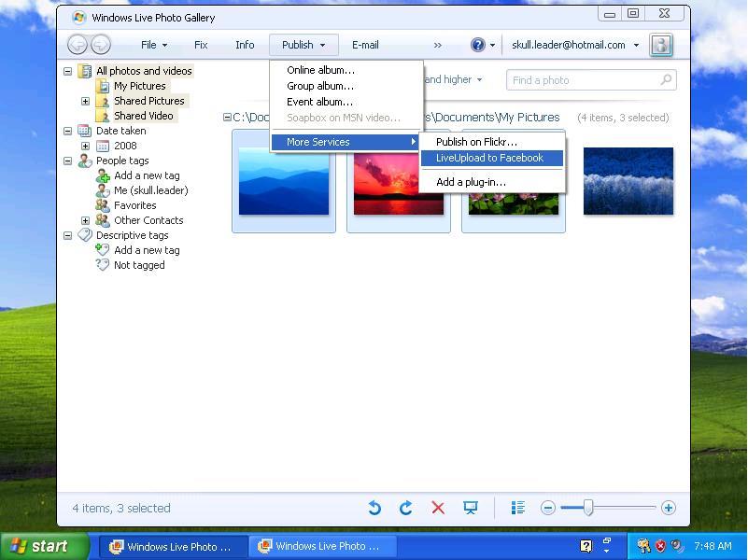Click Add a plug-in

(x=470, y=181)
